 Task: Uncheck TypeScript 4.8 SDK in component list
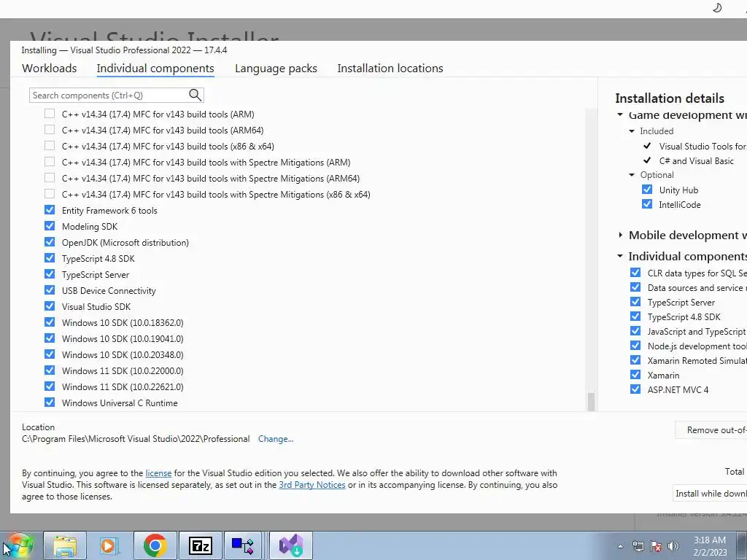click(50, 258)
